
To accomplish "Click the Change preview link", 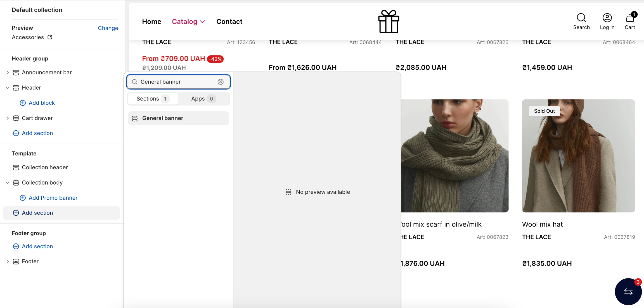I will point(108,28).
